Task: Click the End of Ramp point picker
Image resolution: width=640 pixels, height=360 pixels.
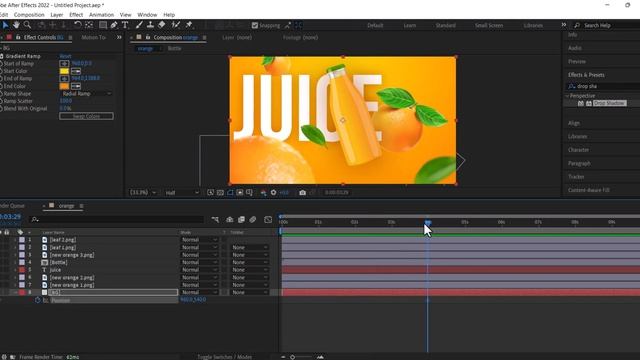Action: [x=64, y=78]
